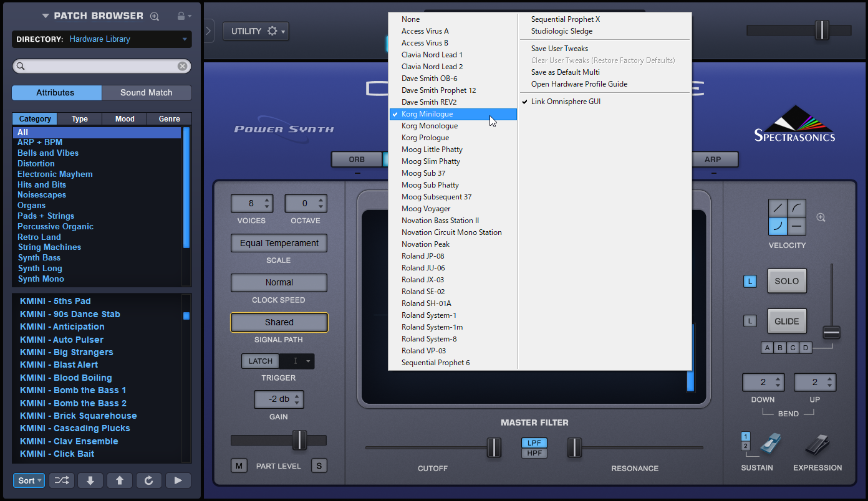Click the Master Filter Cutoff slider handle

[x=494, y=447]
